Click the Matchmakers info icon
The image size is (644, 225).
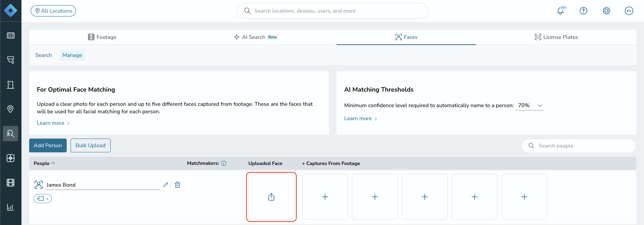pos(224,163)
